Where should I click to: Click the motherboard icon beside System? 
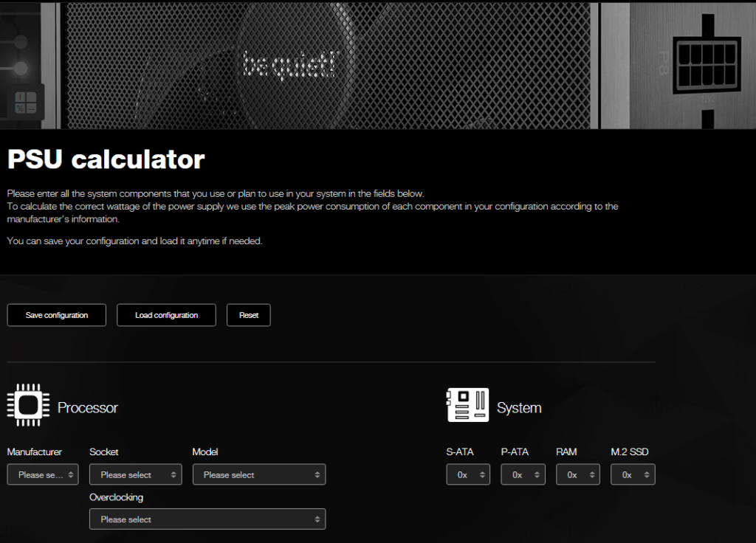(467, 404)
